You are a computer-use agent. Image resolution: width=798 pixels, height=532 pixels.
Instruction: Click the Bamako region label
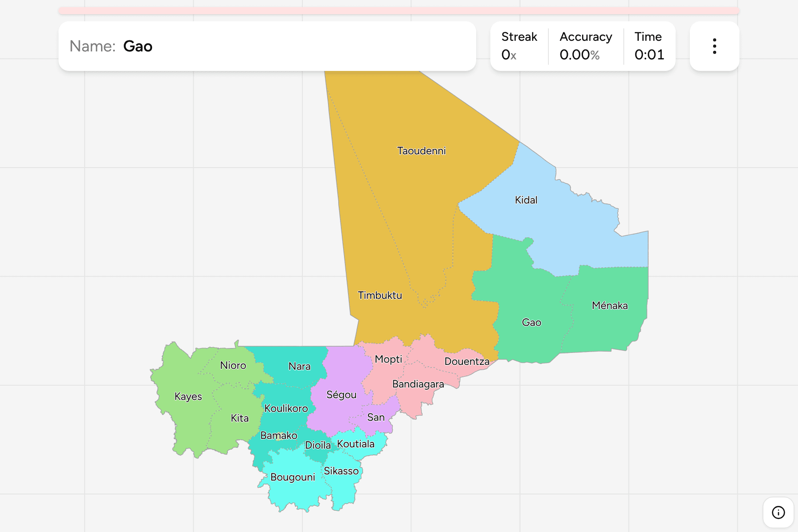click(278, 435)
